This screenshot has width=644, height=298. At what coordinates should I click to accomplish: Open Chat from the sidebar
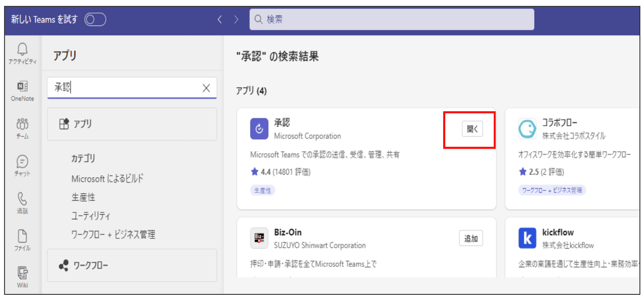pos(23,162)
